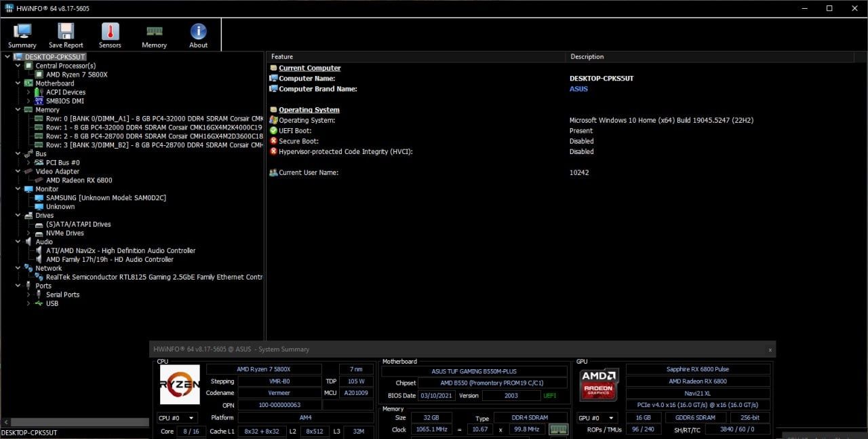Screen dimensions: 868x439
Task: Expand the SMBIOS DMI node
Action: click(x=29, y=101)
